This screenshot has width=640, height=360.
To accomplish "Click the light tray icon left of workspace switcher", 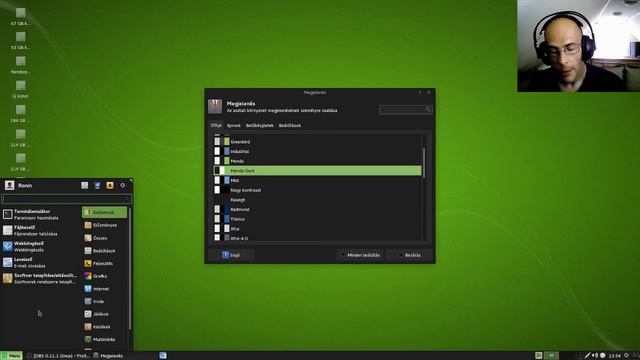I will click(538, 356).
